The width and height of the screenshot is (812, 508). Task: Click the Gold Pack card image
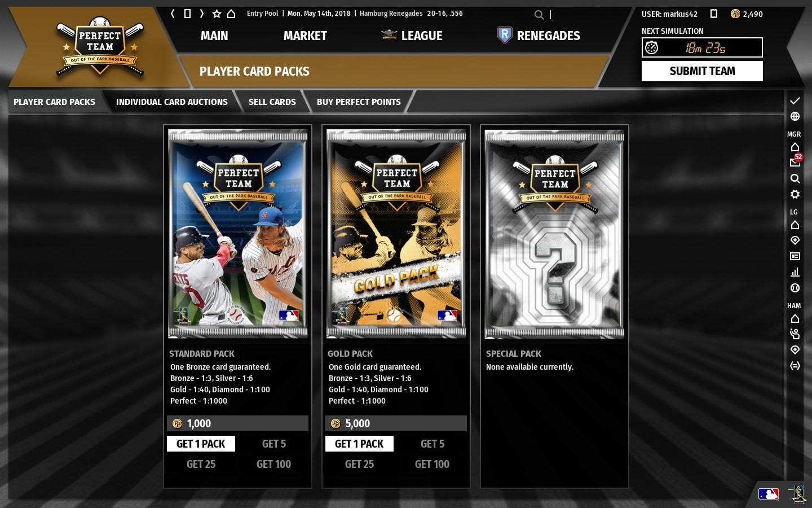[396, 234]
